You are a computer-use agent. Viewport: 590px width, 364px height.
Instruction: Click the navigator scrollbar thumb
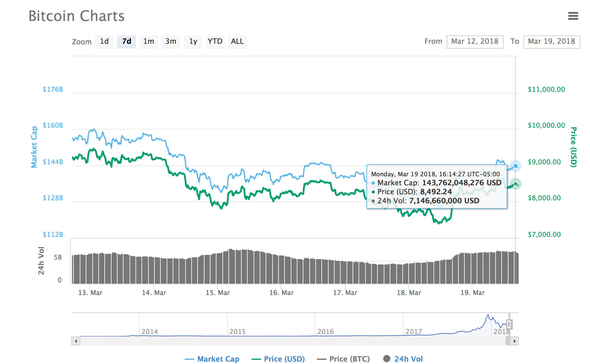[x=508, y=341]
